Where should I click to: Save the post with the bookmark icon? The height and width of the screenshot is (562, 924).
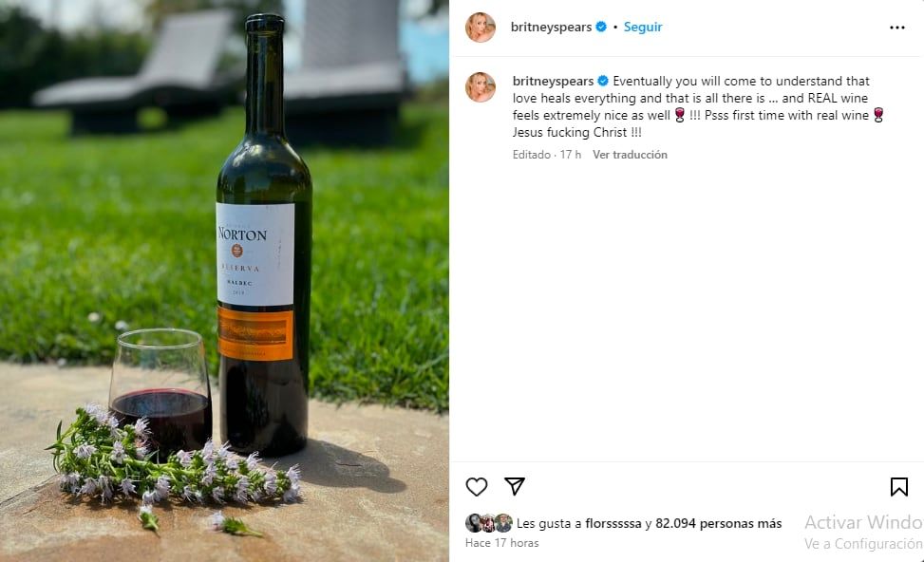897,485
